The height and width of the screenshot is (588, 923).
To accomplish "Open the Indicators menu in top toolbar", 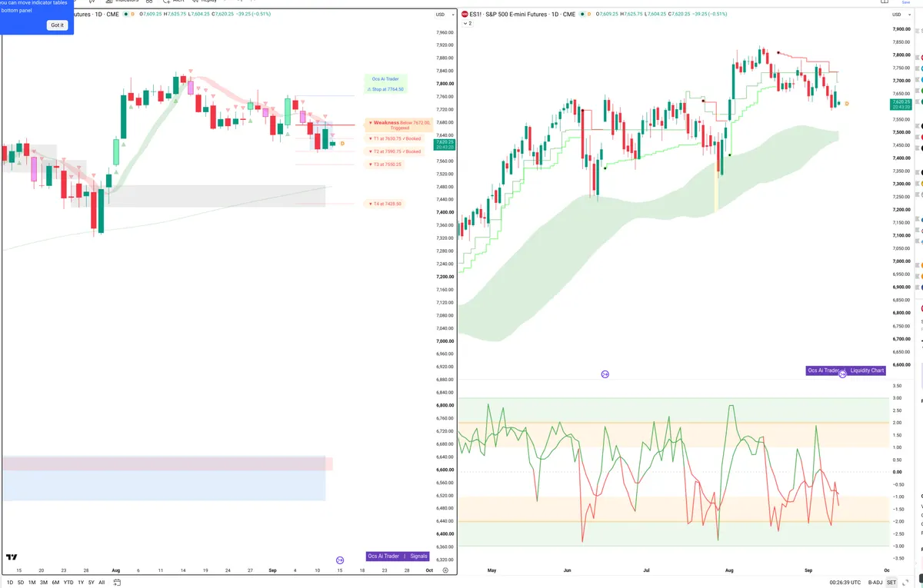I will [122, 2].
